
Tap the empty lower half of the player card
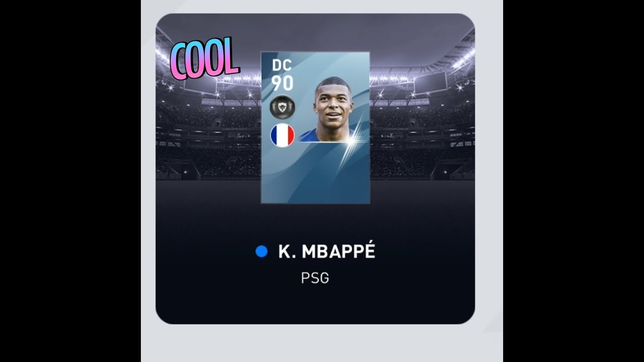tap(315, 173)
